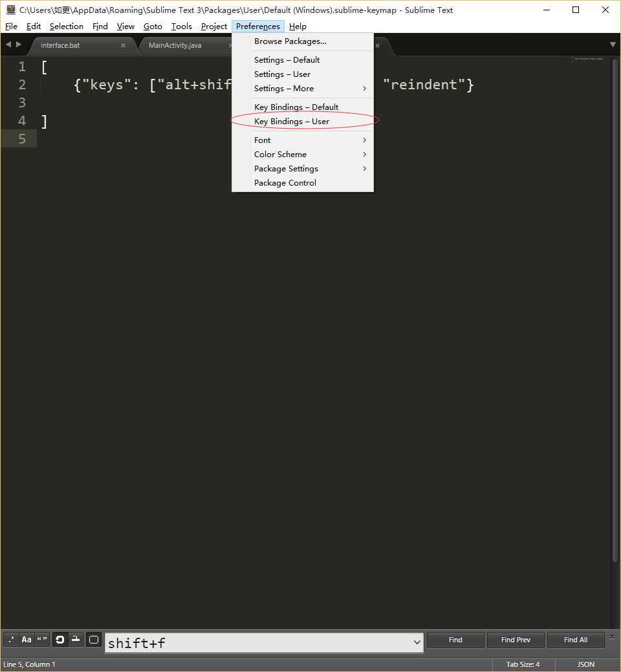The width and height of the screenshot is (621, 672).
Task: Toggle wrap search mode
Action: [x=60, y=639]
